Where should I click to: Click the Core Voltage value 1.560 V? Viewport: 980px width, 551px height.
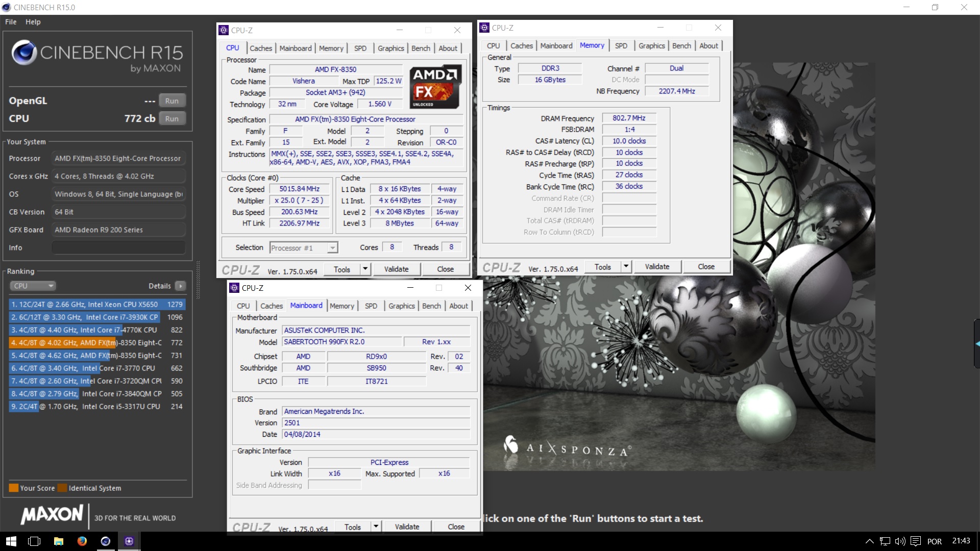[380, 104]
